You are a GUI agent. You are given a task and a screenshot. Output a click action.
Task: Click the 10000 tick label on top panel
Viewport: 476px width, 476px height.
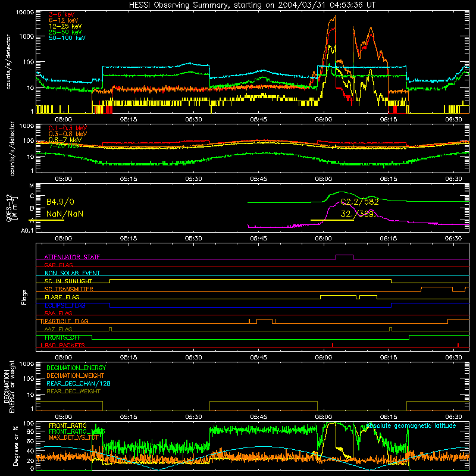tap(25, 12)
